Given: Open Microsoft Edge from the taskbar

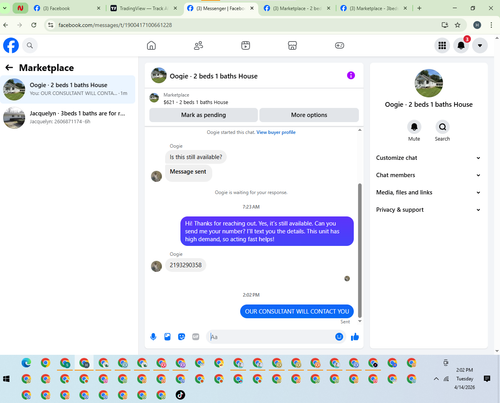Looking at the screenshot, I should [26, 363].
